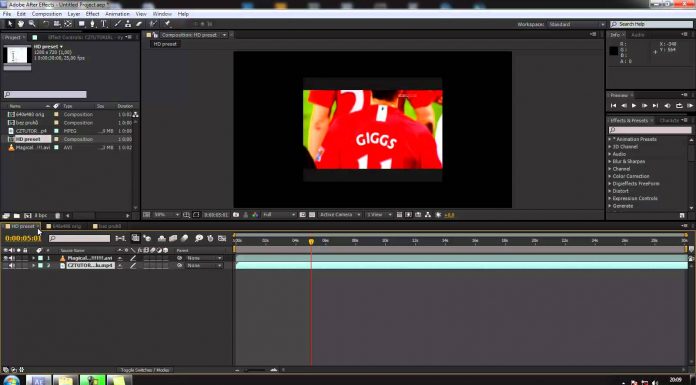Open the Active Camera dropdown
Viewport: 696px width, 385px height.
pos(340,215)
